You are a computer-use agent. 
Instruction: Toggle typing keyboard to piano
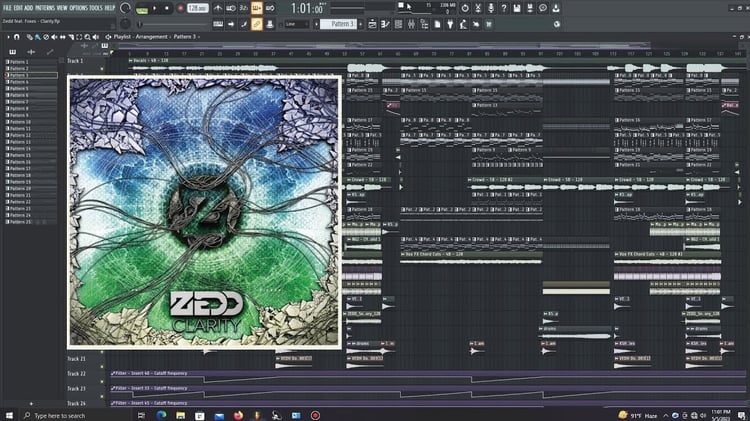pyautogui.click(x=218, y=24)
